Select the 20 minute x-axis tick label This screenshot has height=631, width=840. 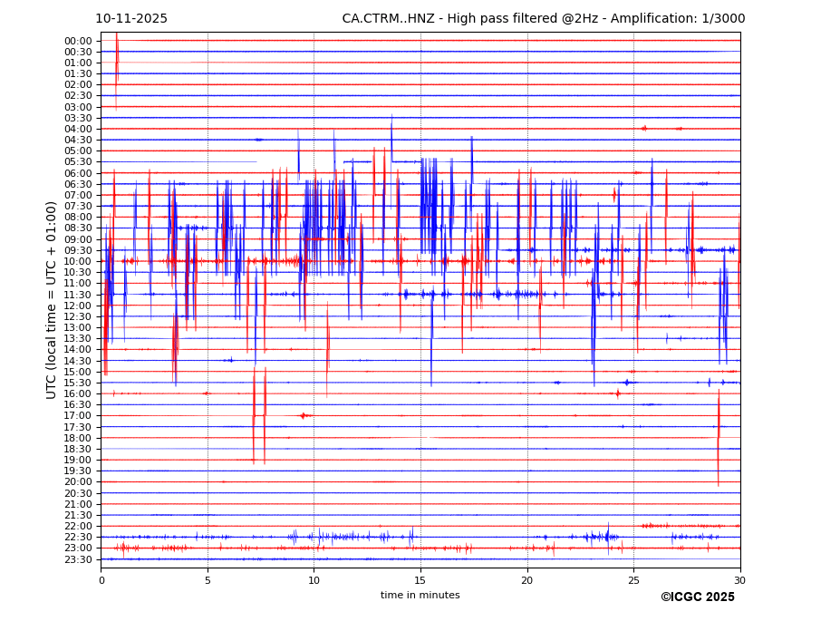click(x=527, y=580)
